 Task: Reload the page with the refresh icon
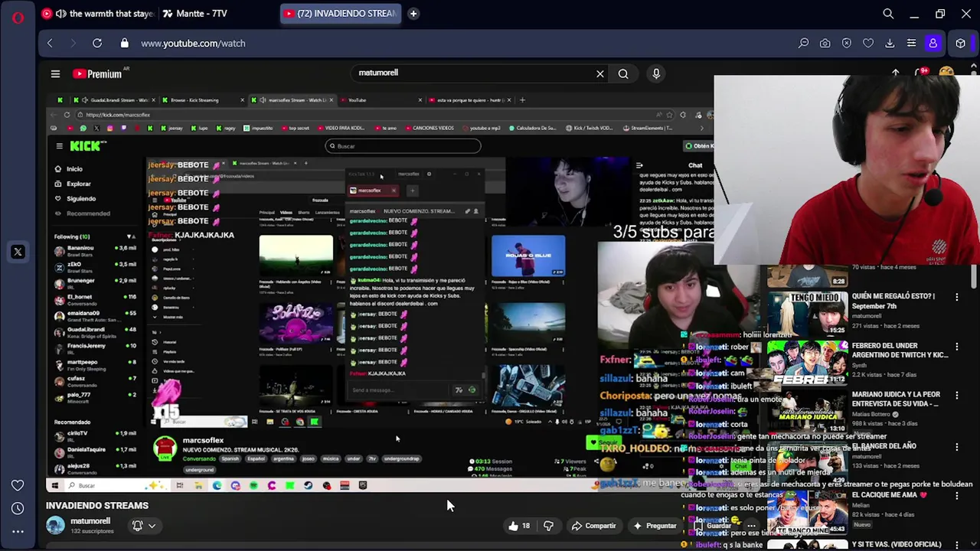click(97, 44)
